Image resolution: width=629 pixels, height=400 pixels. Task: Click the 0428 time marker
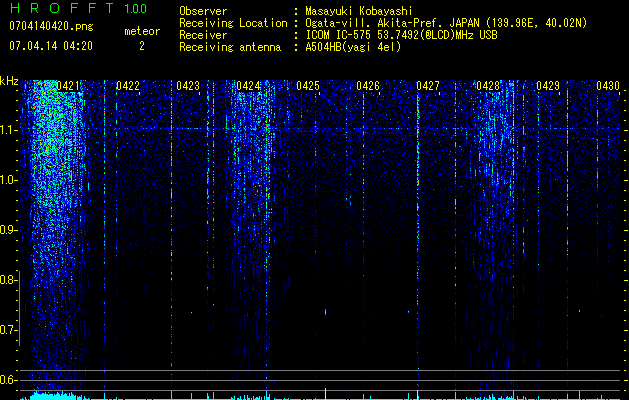pyautogui.click(x=488, y=86)
